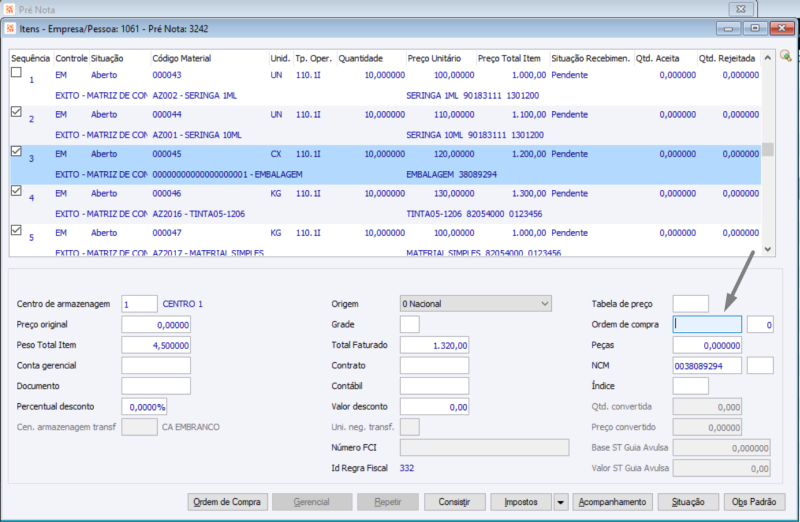Click the Peças input field
800x522 pixels.
coord(707,345)
